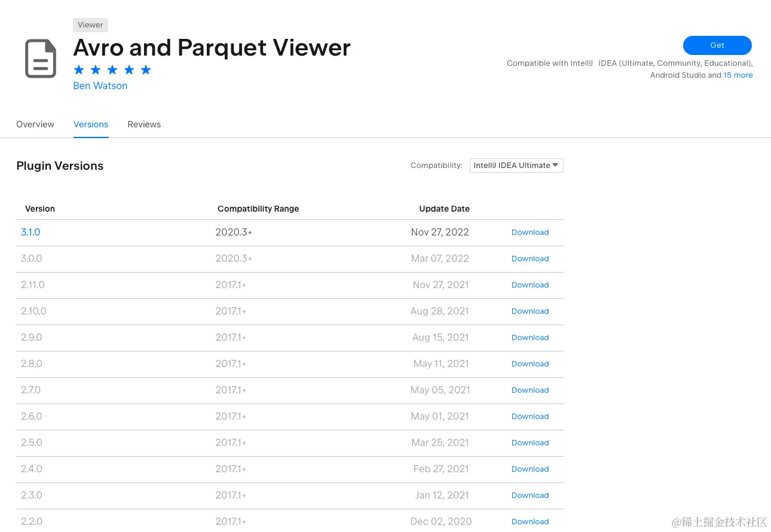Download version 3.0.0
Screen dimensions: 771x532
[x=530, y=259]
